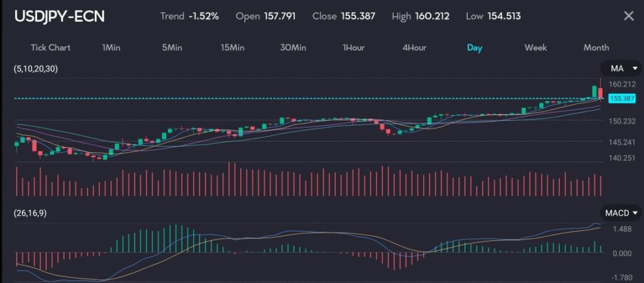The width and height of the screenshot is (644, 283).
Task: Close the USDJPY-ECN chart panel
Action: coord(628,16)
